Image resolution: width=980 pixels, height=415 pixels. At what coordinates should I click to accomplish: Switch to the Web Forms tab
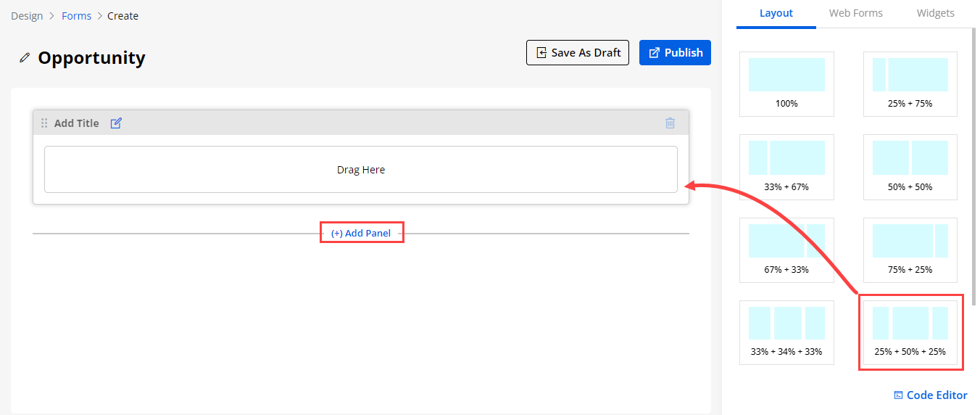coord(855,13)
